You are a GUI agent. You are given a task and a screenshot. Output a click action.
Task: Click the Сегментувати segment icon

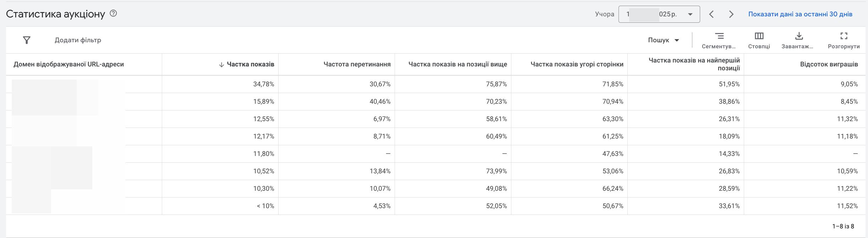coord(719,36)
